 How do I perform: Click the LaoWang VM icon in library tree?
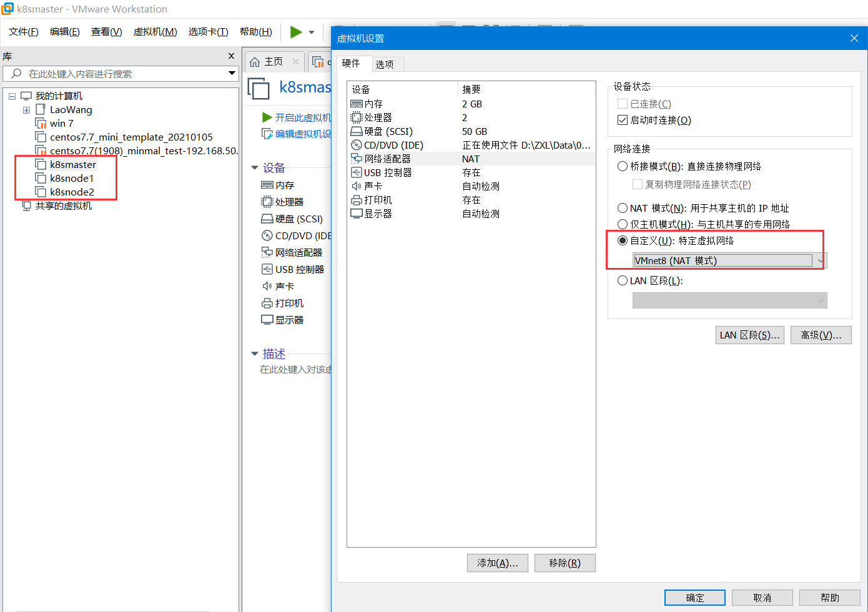coord(41,109)
